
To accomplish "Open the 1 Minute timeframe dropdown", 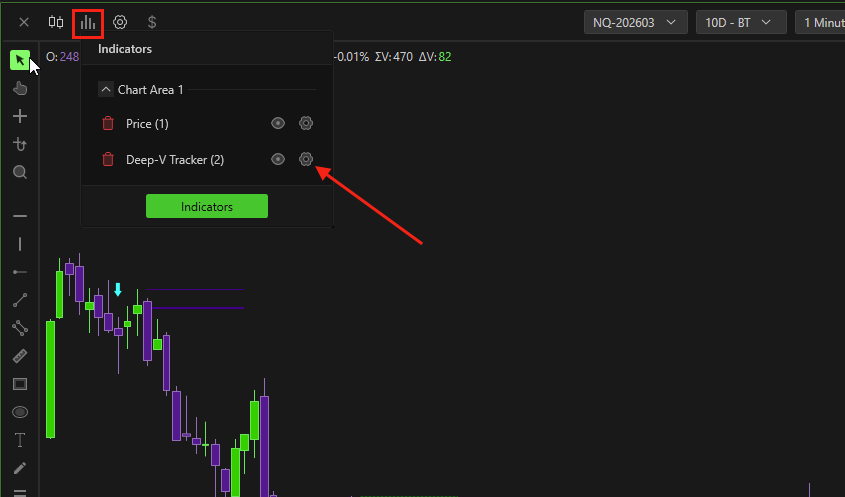I will (x=822, y=22).
